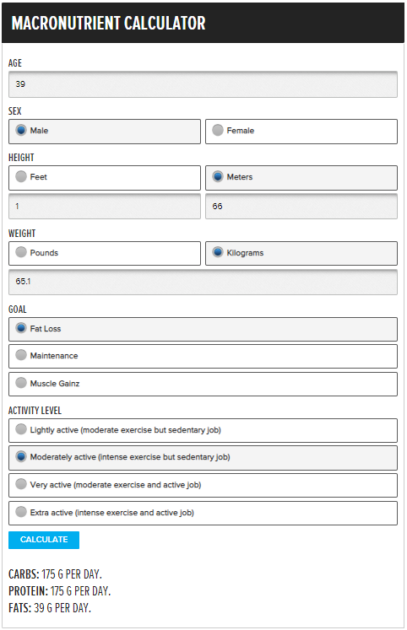Screen dimensions: 407x630
Task: Select the Maintenance goal
Action: click(x=203, y=356)
